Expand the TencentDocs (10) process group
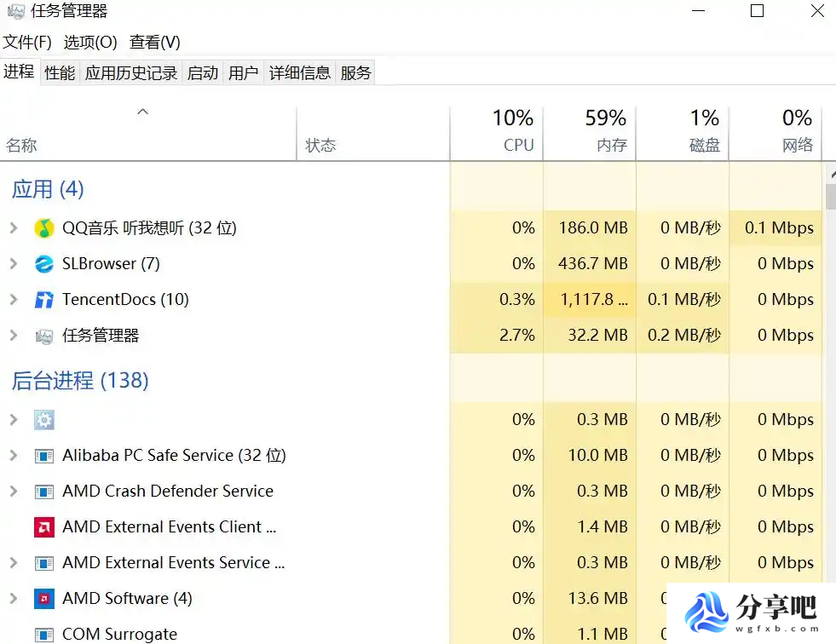The height and width of the screenshot is (644, 836). point(14,300)
